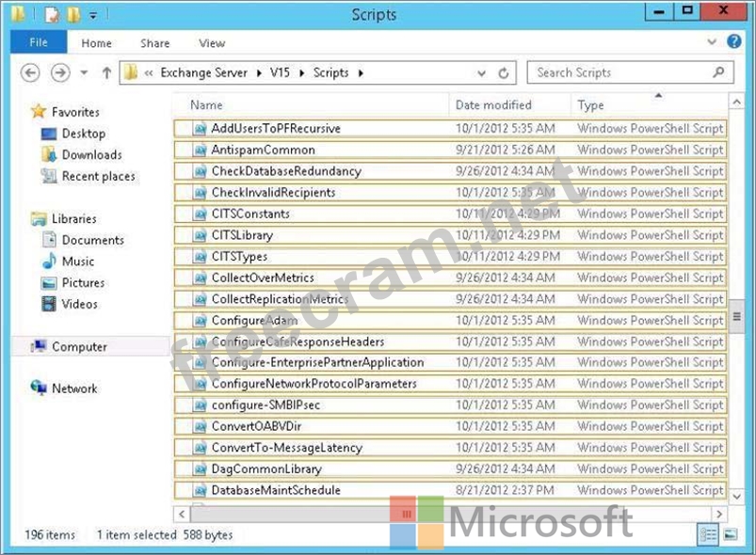Expand the address bar history dropdown

(x=481, y=73)
